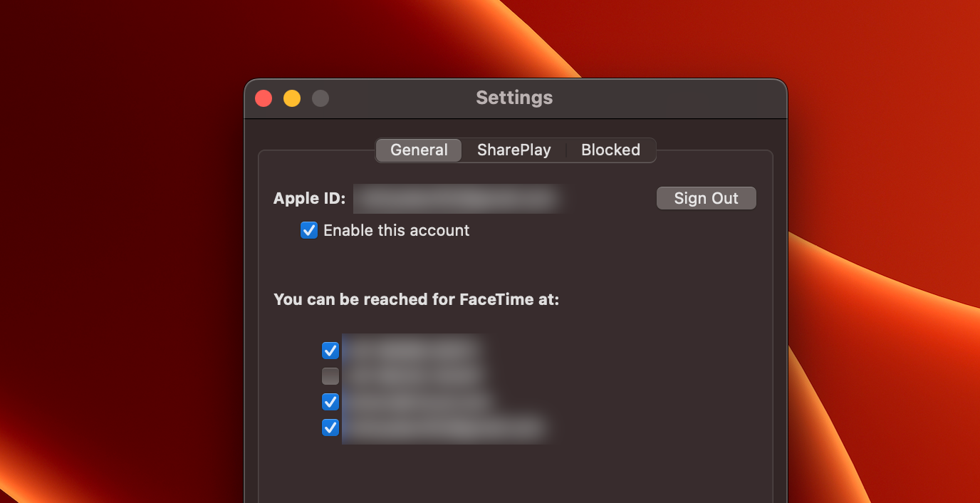
Task: Click the tab bar segmented control
Action: (514, 150)
